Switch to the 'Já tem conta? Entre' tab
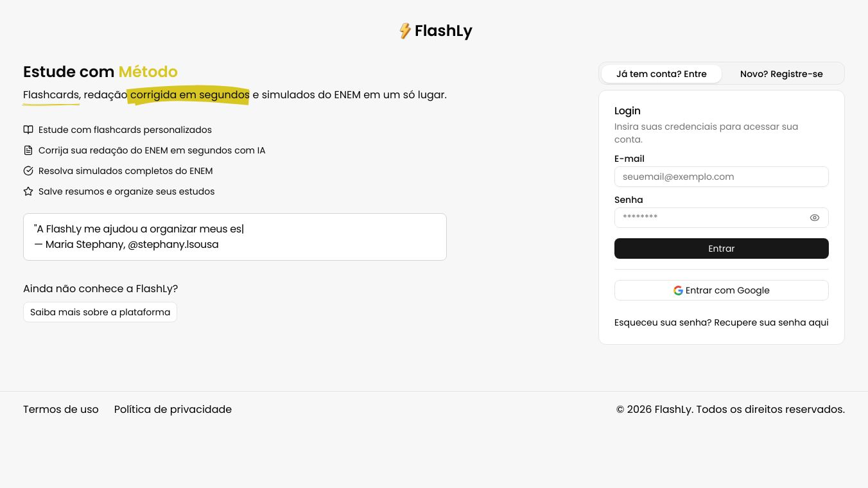Image resolution: width=868 pixels, height=488 pixels. click(x=661, y=74)
